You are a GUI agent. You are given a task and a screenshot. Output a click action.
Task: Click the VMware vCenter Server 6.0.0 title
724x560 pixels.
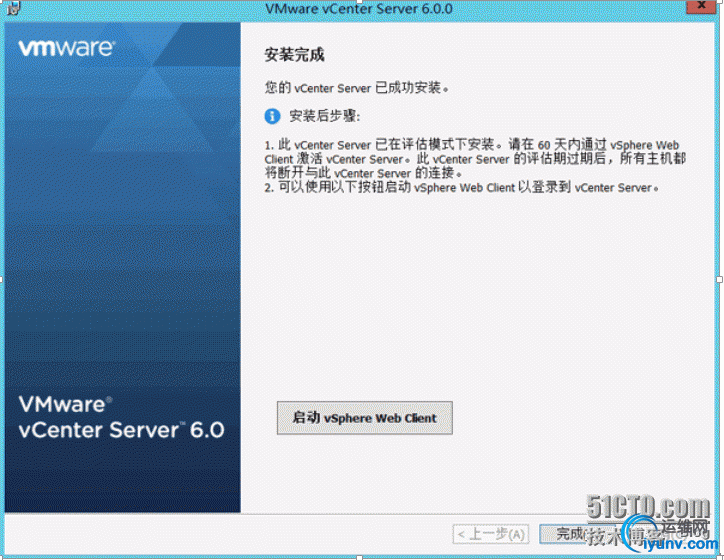359,9
